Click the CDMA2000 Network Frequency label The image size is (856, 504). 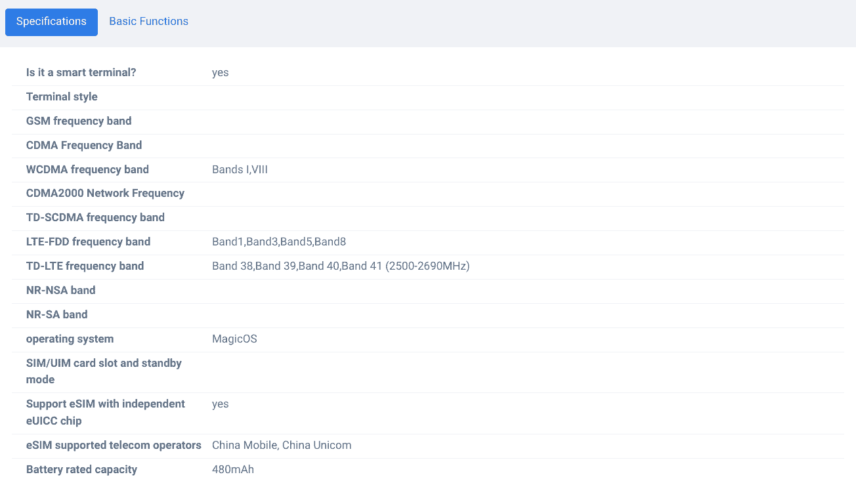coord(105,194)
